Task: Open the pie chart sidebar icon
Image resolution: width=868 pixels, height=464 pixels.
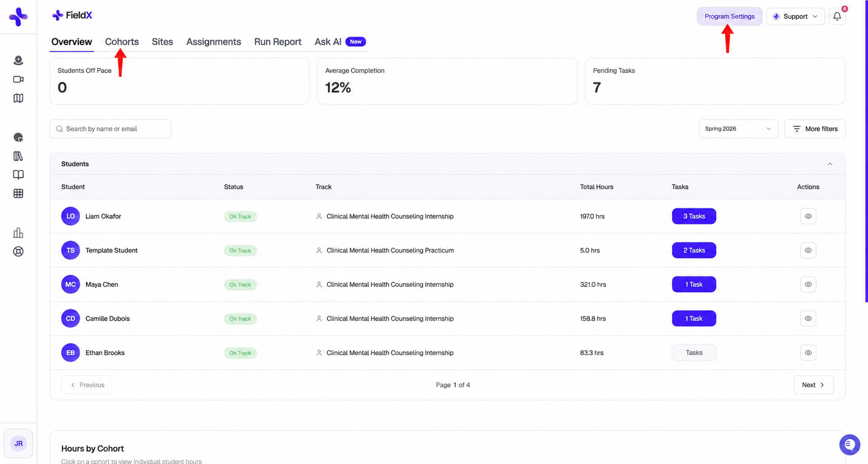Action: pos(18,137)
